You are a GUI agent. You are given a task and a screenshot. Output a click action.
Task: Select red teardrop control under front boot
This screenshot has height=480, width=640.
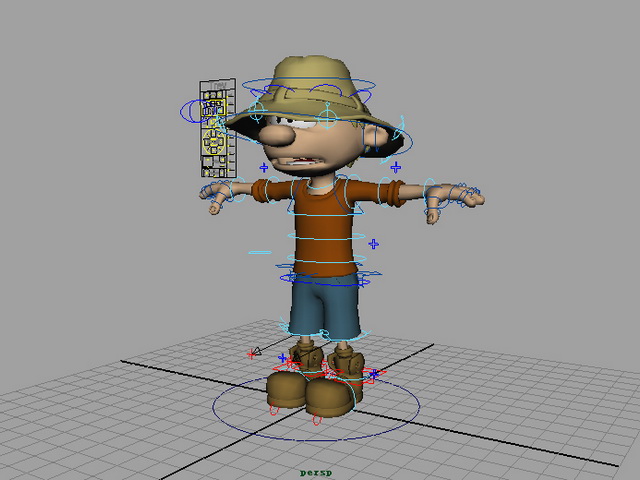coord(316,419)
